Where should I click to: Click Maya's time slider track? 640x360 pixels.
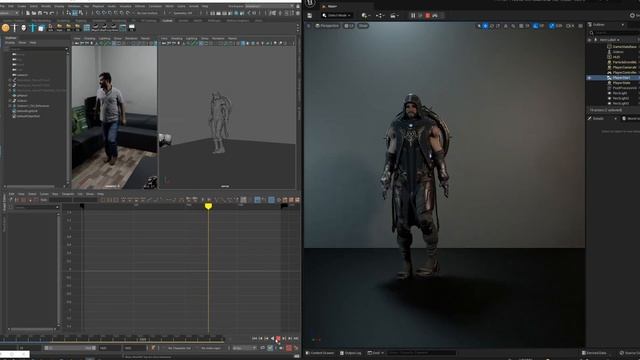point(112,339)
